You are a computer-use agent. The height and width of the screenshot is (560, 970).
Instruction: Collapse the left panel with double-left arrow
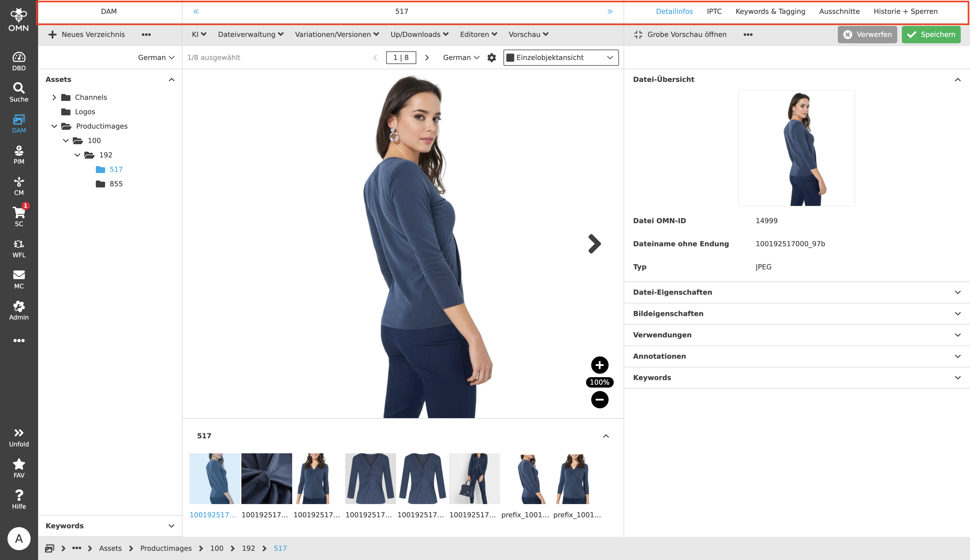click(196, 11)
